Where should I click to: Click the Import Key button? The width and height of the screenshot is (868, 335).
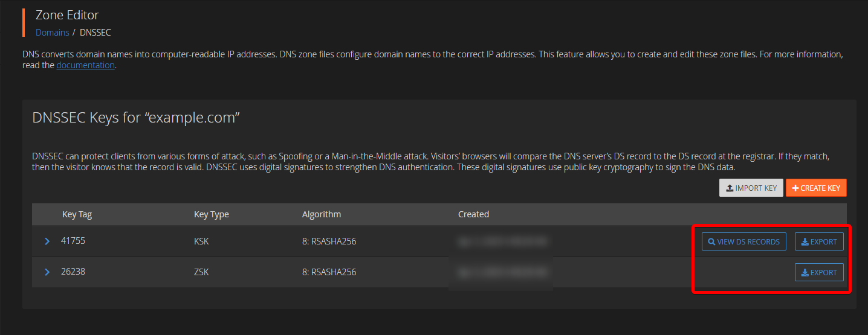coord(751,188)
